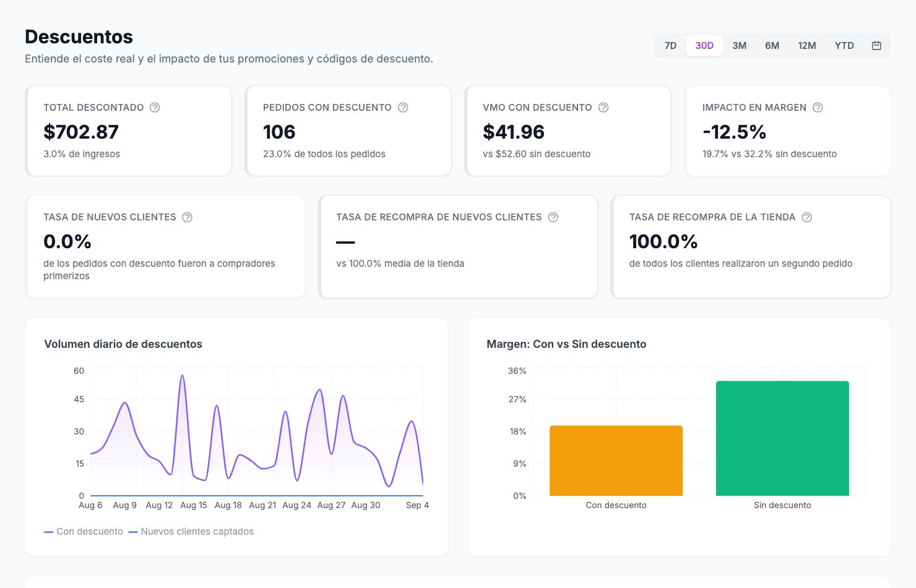
Task: Click the Aug 15 axis label
Action: 194,505
